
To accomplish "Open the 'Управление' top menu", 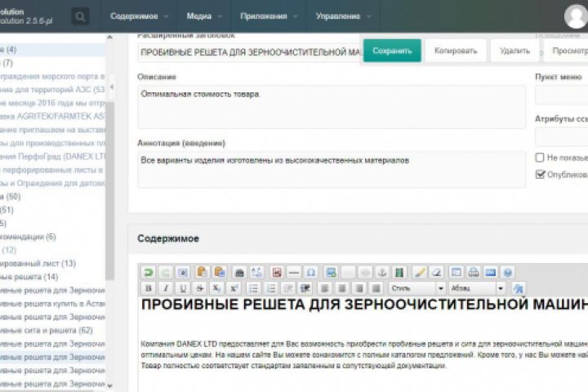I will coord(343,16).
